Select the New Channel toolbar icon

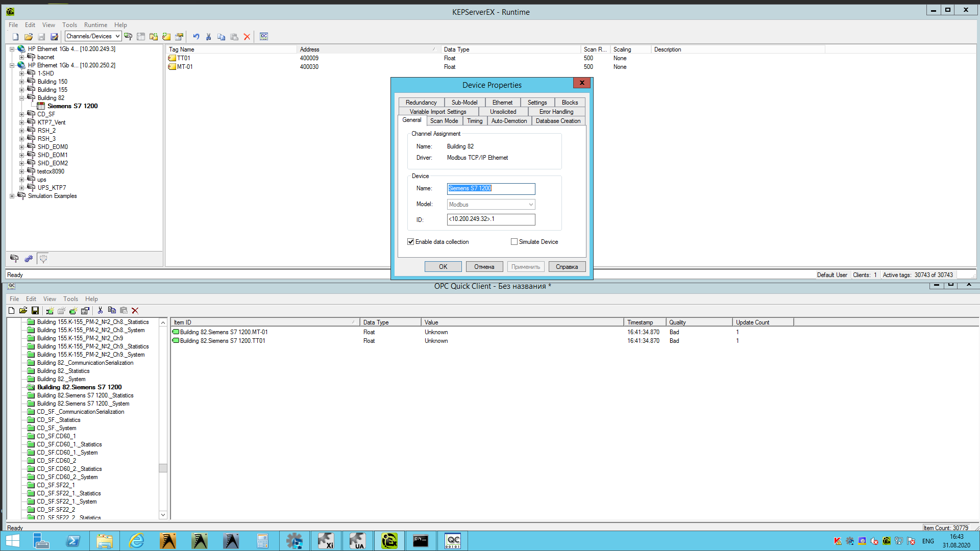tap(129, 36)
